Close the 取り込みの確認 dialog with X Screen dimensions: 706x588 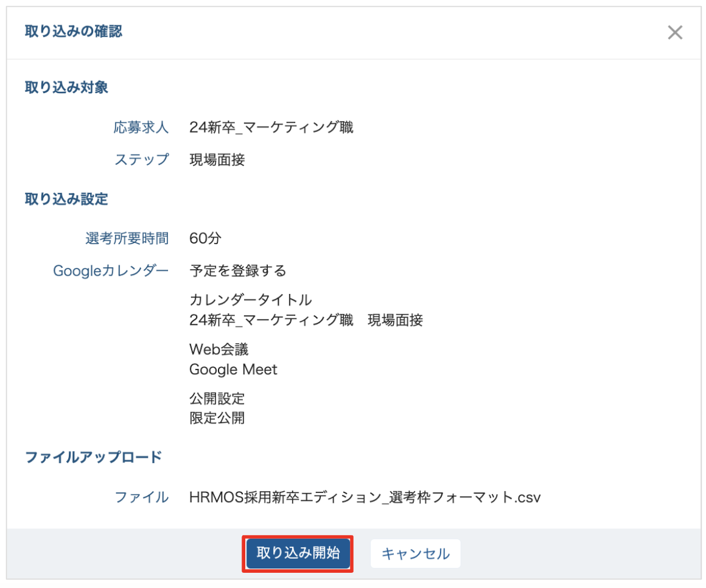[x=674, y=33]
